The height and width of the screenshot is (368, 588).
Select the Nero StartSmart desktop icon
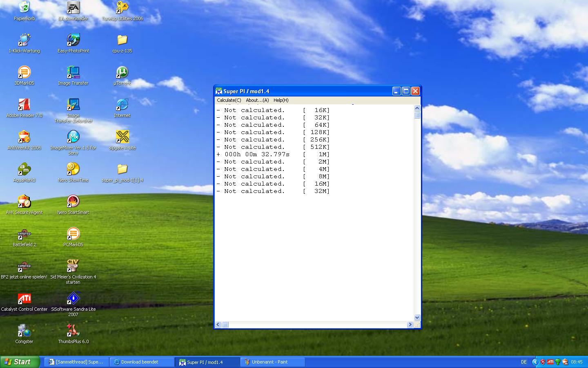(x=73, y=201)
